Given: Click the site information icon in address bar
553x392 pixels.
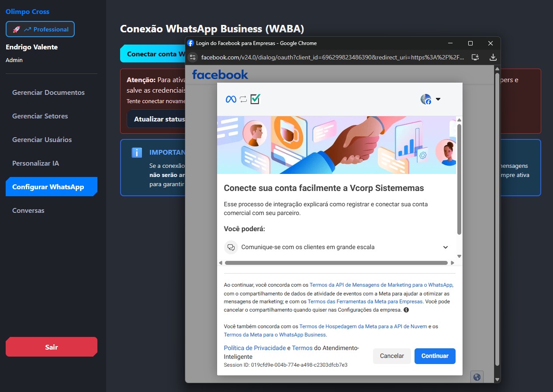Looking at the screenshot, I should coord(193,57).
